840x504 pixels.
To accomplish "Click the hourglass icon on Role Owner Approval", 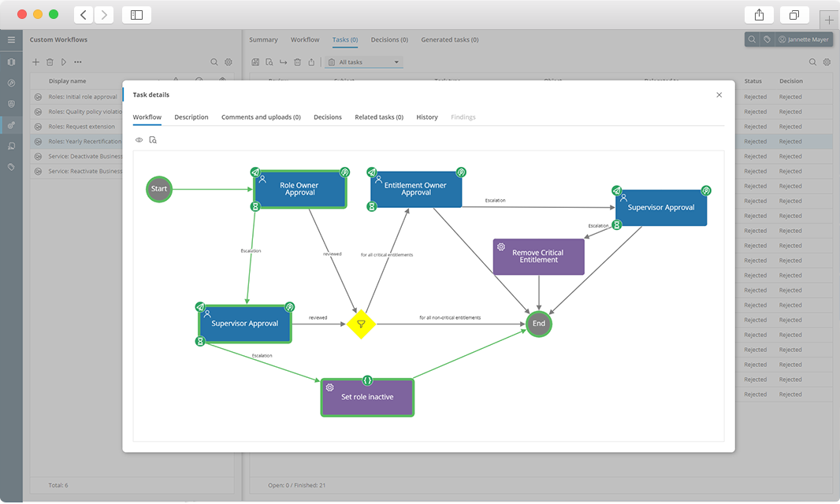I will (255, 206).
